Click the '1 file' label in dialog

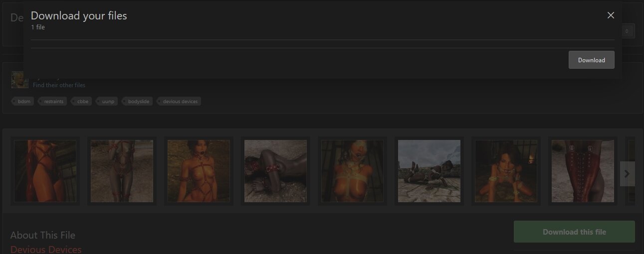38,27
